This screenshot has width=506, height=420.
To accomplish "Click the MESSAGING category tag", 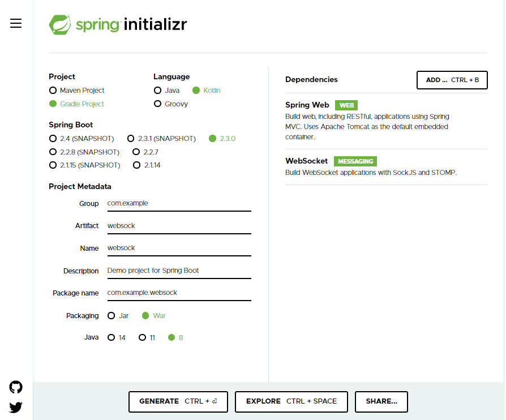I will coord(355,161).
